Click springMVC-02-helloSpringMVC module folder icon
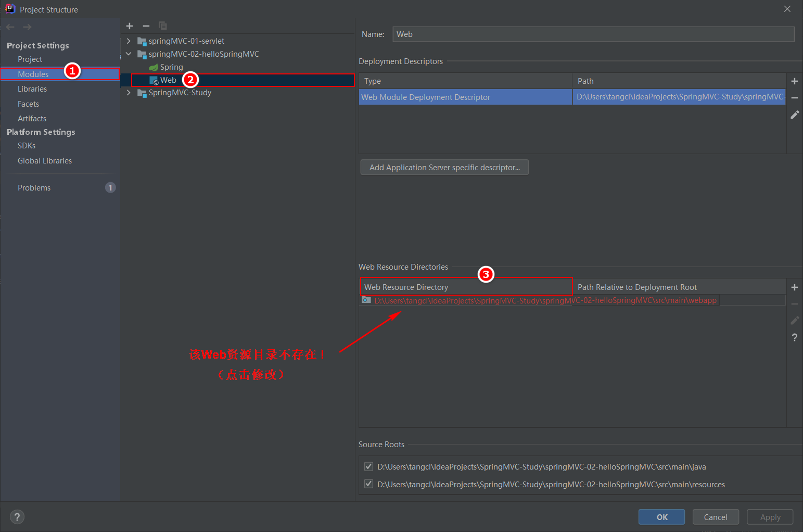Viewport: 803px width, 532px height. [x=142, y=54]
